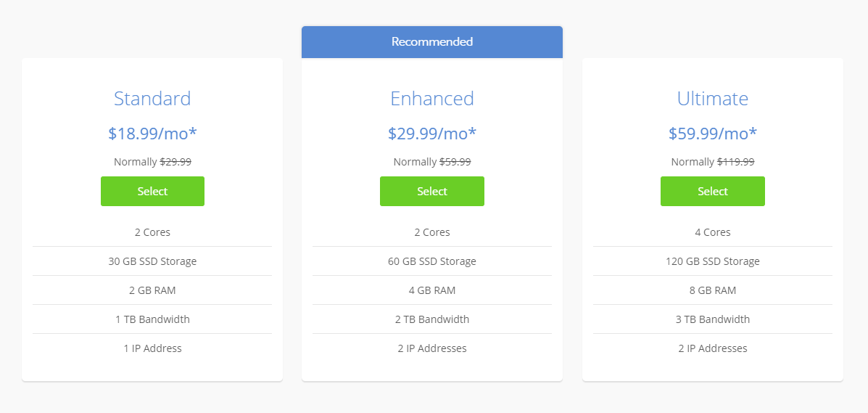Click the $59.99/mo price text
This screenshot has width=868, height=413.
coord(712,134)
